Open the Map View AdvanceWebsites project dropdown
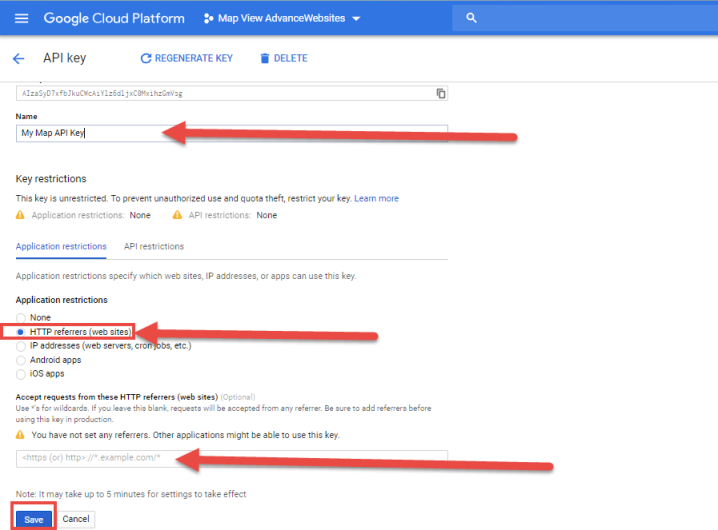 [x=282, y=18]
